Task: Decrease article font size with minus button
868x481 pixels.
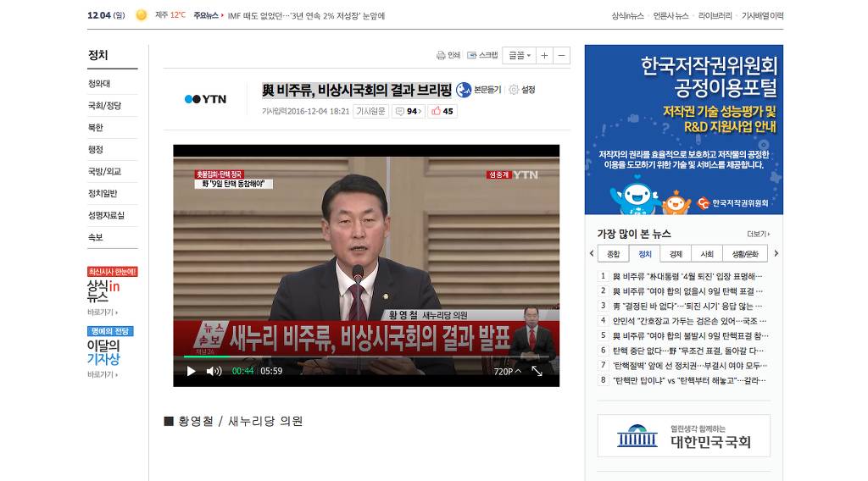Action: point(561,55)
